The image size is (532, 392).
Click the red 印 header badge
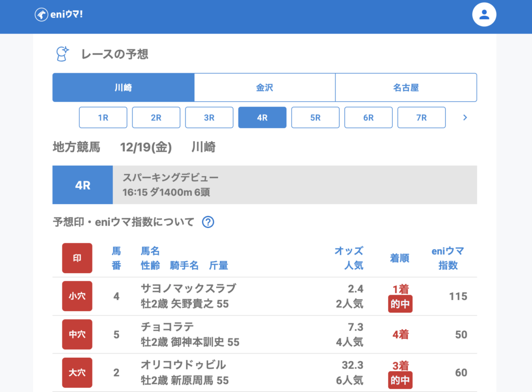(77, 258)
